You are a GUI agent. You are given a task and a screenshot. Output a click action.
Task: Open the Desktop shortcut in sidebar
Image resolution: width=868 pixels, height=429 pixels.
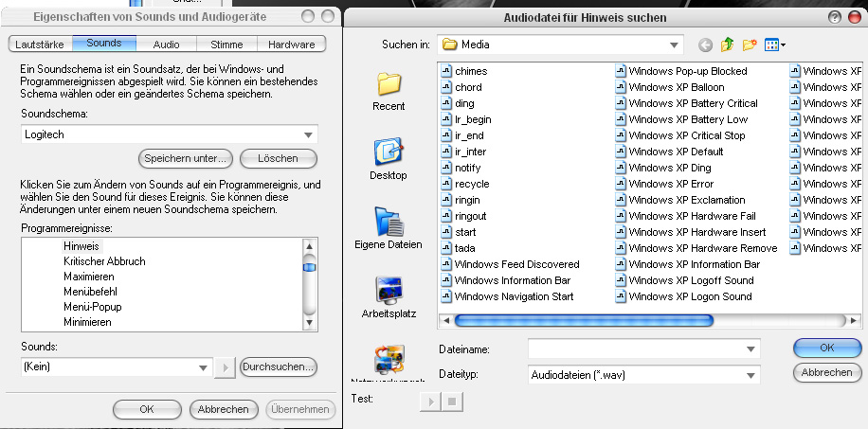coord(389,159)
